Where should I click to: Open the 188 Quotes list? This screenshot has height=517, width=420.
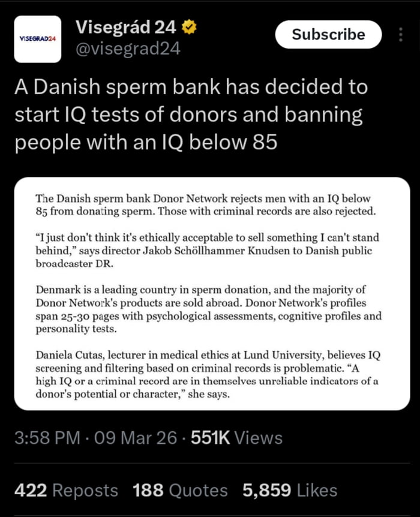tap(180, 490)
